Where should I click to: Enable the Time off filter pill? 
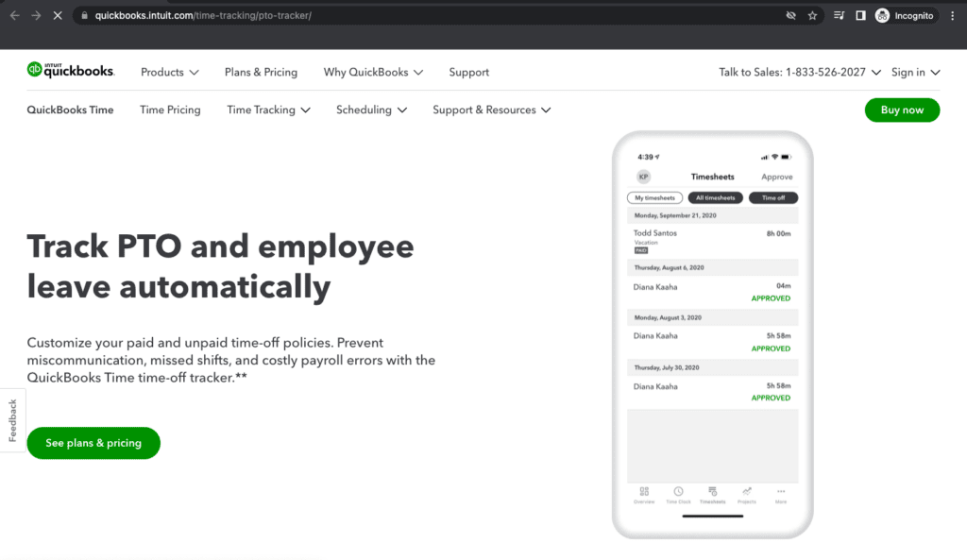(x=773, y=197)
